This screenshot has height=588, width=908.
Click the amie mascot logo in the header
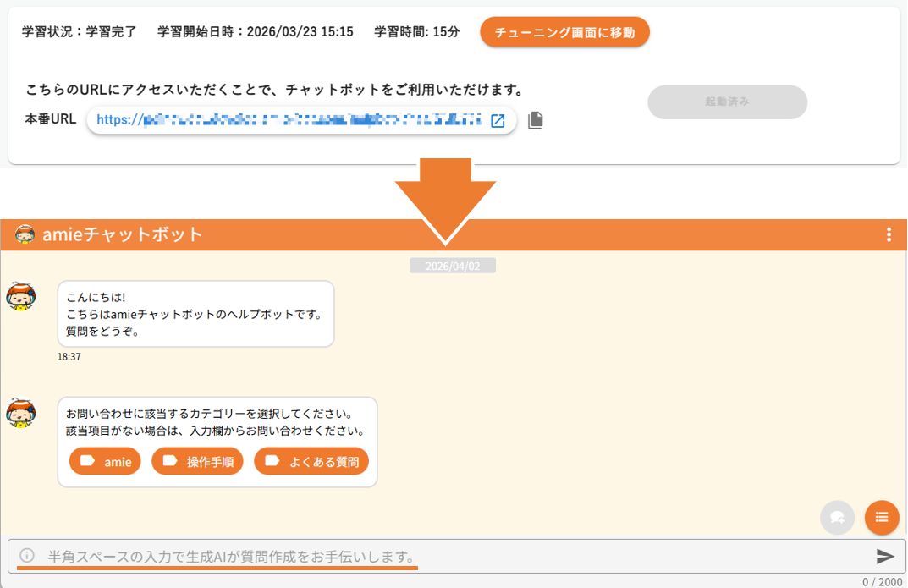25,234
